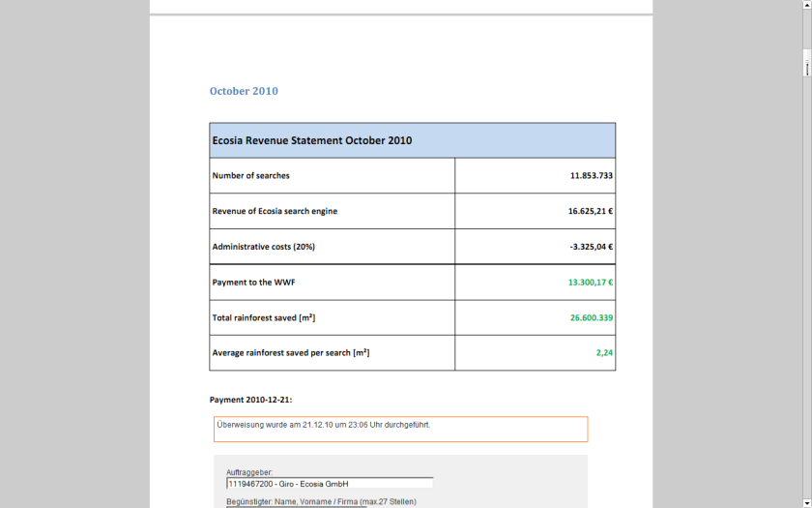Click the scrollbar down arrow
812x508 pixels.
806,502
